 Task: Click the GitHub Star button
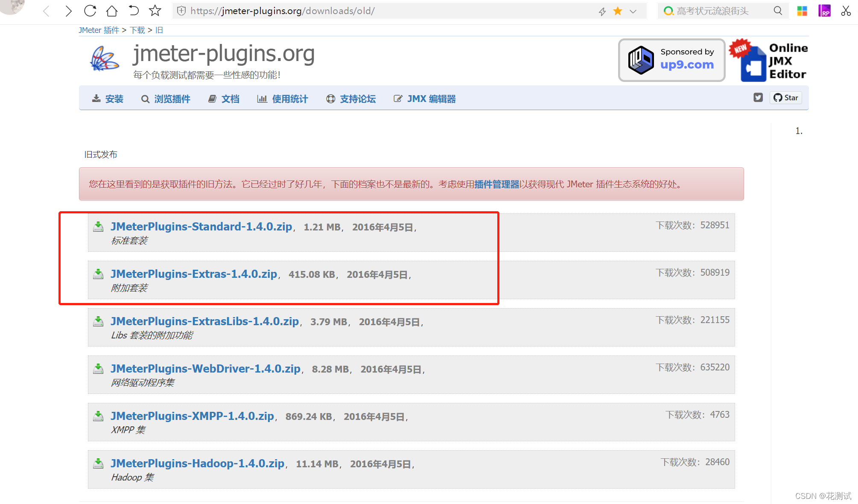(786, 98)
